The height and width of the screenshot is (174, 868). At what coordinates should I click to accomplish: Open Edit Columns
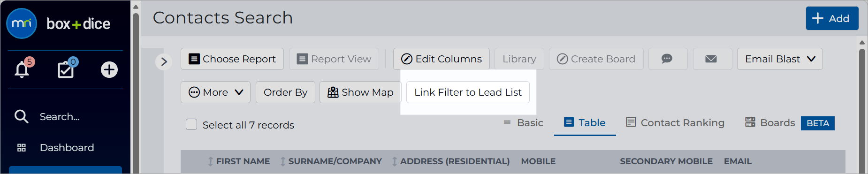[x=442, y=59]
